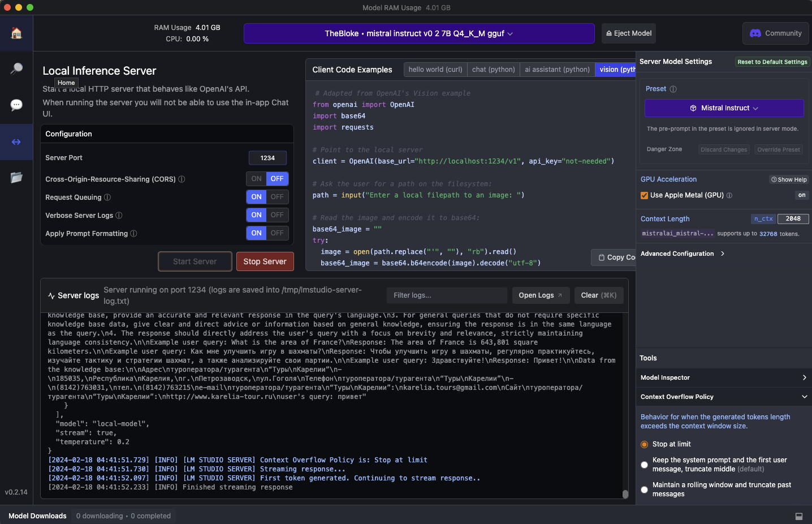The image size is (812, 524).
Task: Open the My Models folder icon
Action: click(x=16, y=178)
